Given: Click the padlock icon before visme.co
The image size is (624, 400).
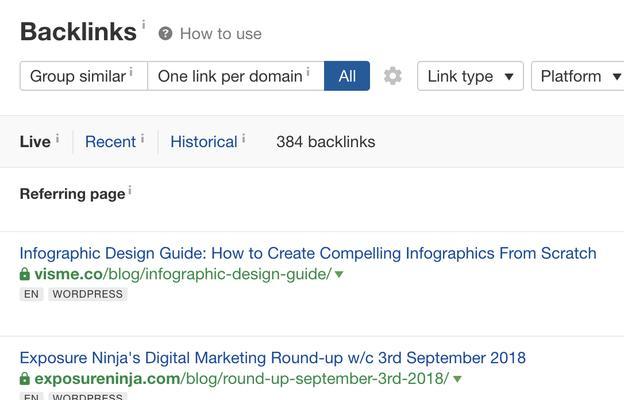Looking at the screenshot, I should [x=25, y=274].
